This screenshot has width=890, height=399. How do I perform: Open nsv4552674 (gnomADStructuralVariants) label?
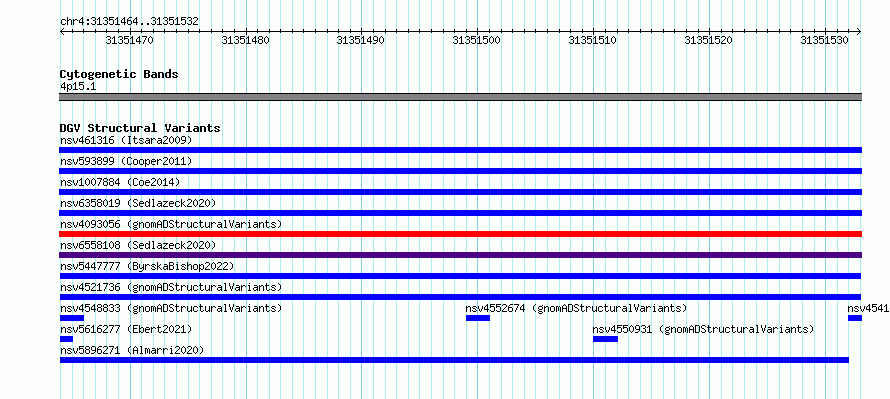pyautogui.click(x=576, y=308)
